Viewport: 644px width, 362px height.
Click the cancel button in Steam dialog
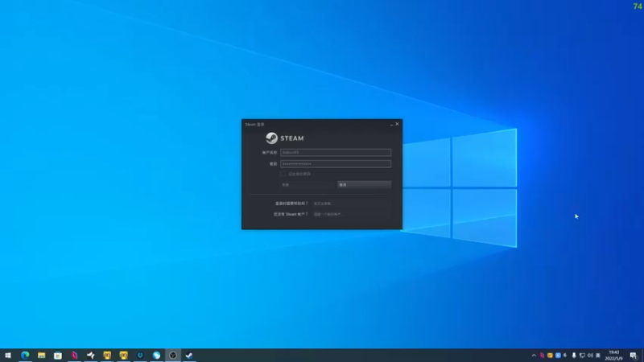[x=365, y=185]
